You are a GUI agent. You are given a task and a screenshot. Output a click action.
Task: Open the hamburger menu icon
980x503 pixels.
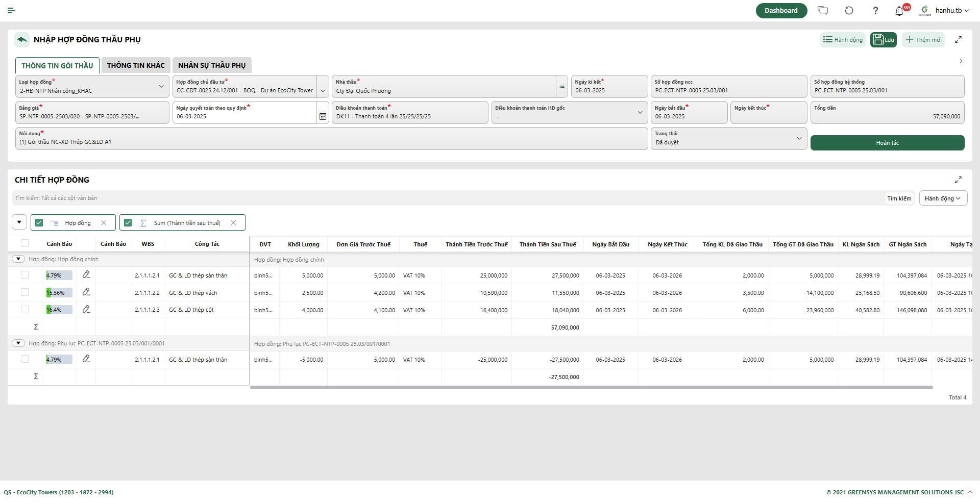pos(11,10)
